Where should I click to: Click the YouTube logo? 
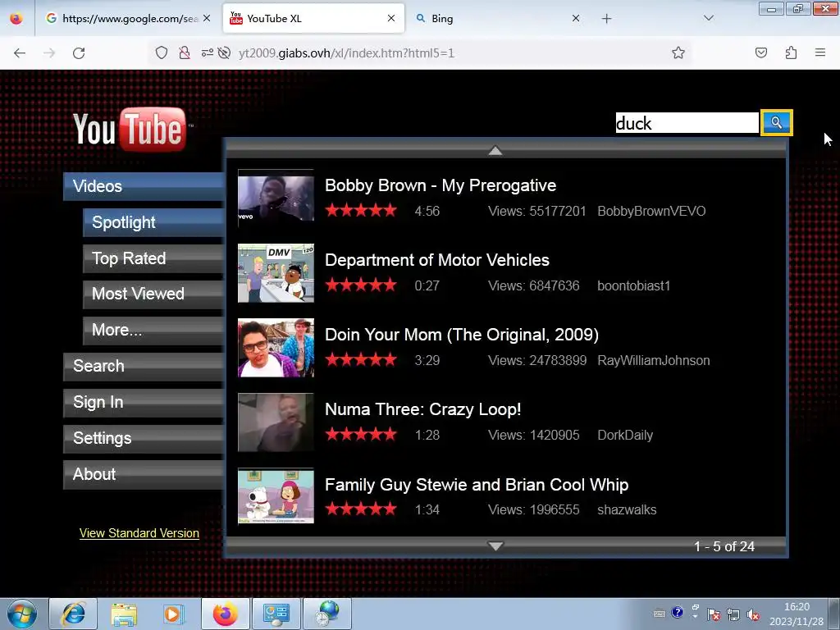pyautogui.click(x=130, y=129)
